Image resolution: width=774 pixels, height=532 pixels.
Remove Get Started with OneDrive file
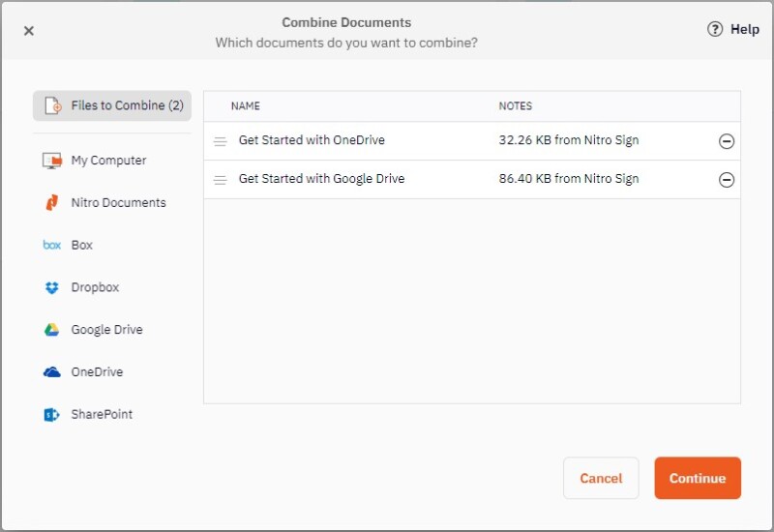click(x=727, y=141)
